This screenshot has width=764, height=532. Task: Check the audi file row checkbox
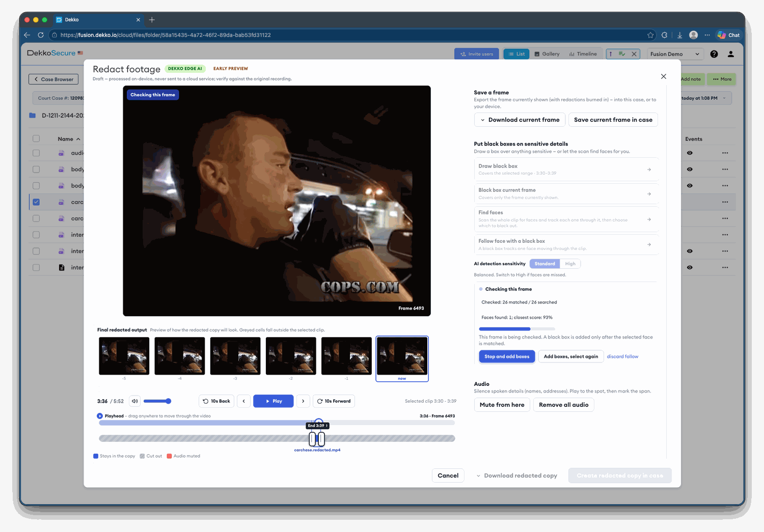36,153
